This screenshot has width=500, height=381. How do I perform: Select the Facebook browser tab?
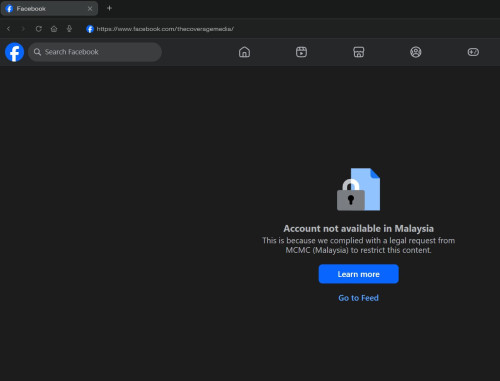coord(49,9)
